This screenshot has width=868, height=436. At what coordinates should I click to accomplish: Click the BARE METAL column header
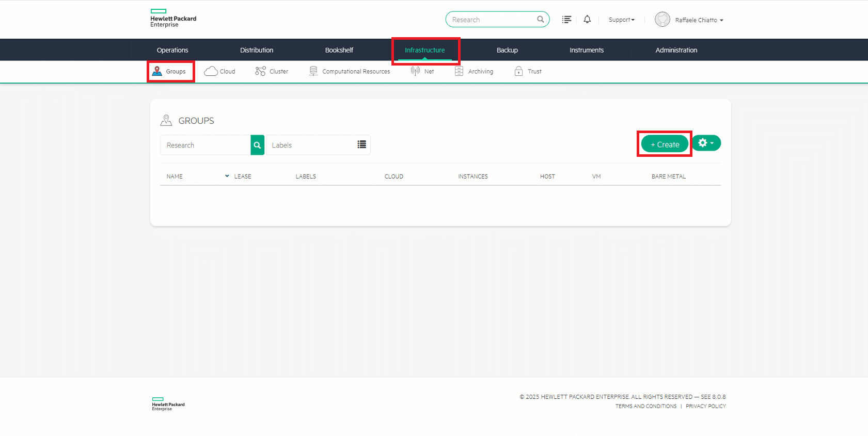point(669,176)
